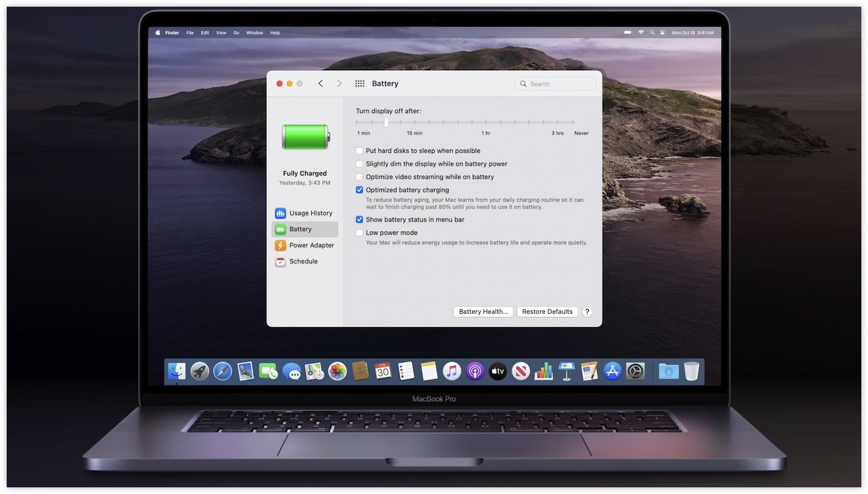Uncheck Optimized battery charging

pyautogui.click(x=359, y=190)
